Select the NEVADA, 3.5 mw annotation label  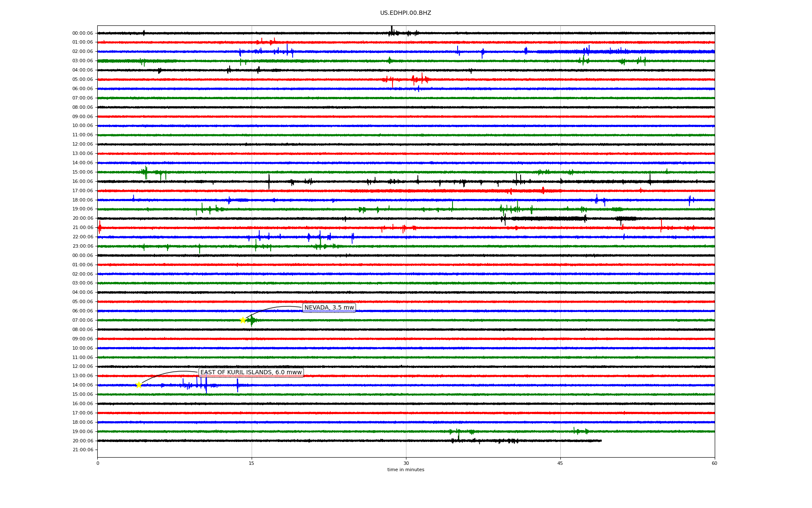coord(329,308)
